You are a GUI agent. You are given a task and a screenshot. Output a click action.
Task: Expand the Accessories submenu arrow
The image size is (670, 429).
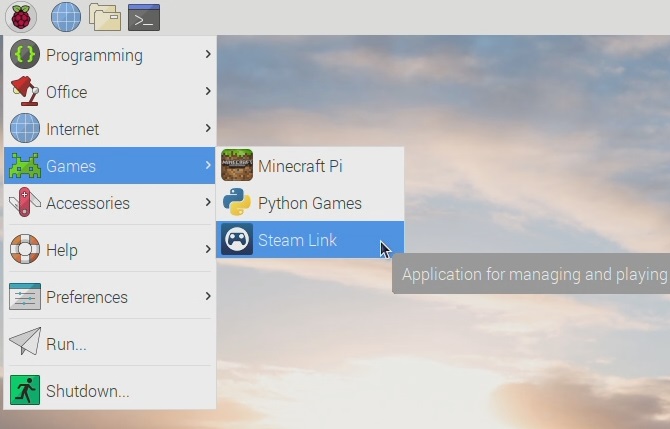click(x=208, y=202)
